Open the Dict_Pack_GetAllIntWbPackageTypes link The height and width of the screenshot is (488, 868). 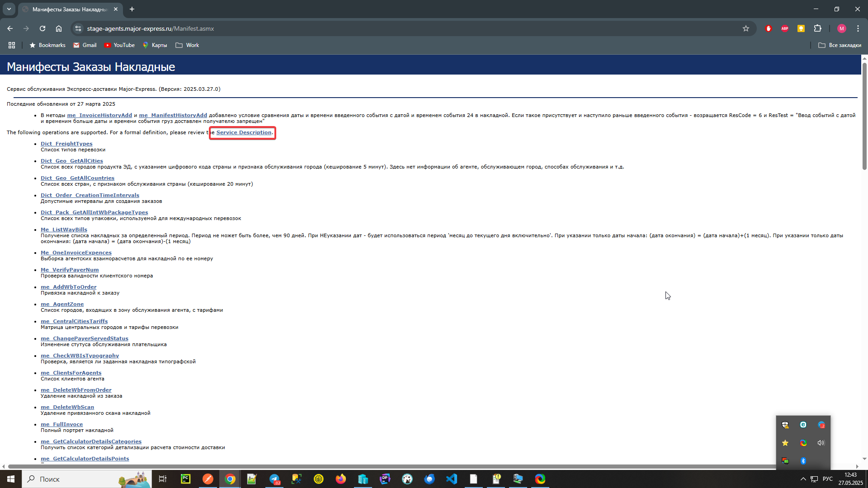pyautogui.click(x=94, y=212)
